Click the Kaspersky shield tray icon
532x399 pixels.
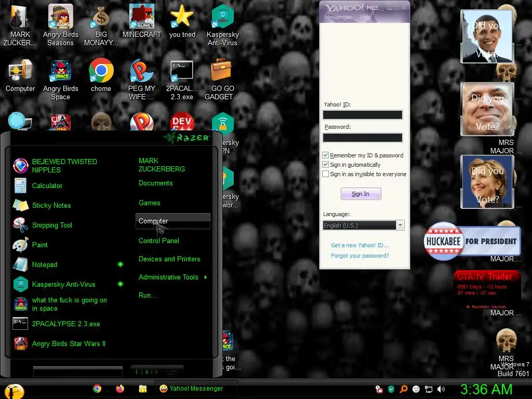[x=391, y=389]
